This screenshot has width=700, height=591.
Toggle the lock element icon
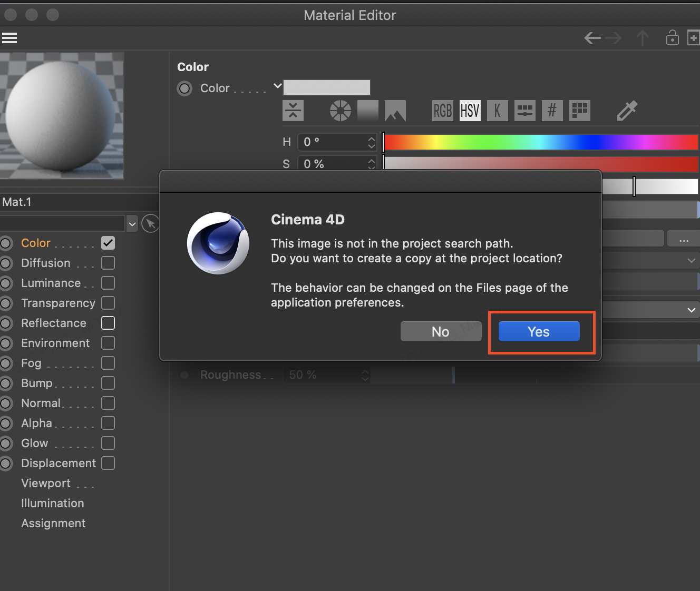(673, 38)
